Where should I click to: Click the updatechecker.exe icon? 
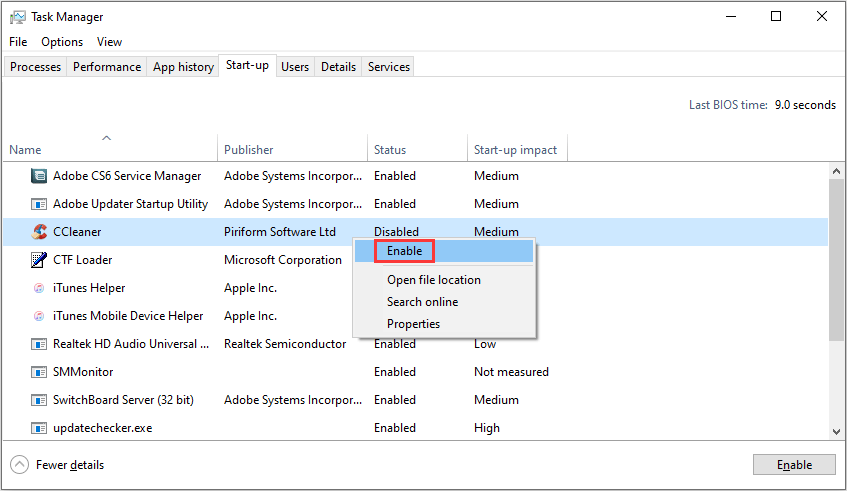pos(39,428)
